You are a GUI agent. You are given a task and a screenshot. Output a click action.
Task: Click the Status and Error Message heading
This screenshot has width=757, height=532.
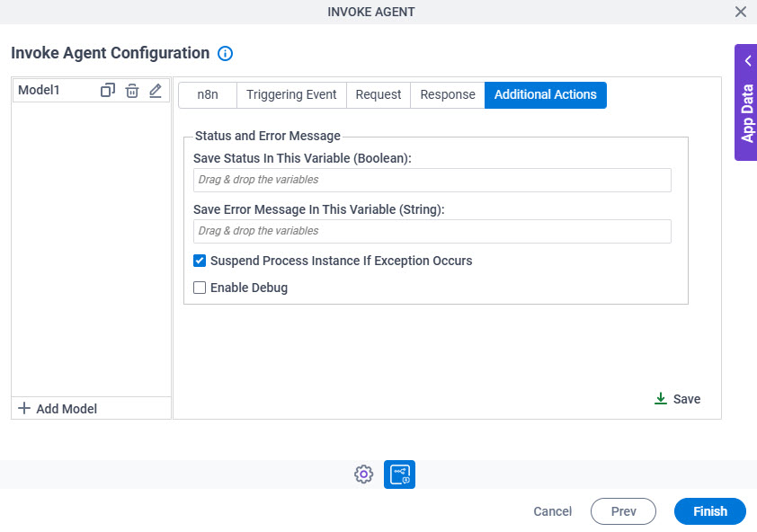267,136
